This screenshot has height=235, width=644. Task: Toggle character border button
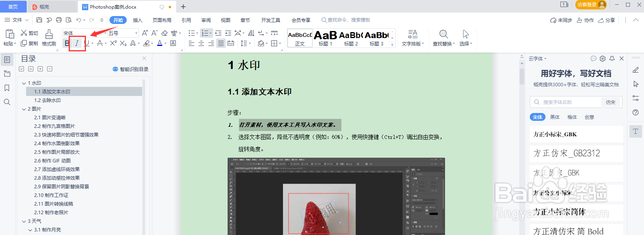coord(173,43)
